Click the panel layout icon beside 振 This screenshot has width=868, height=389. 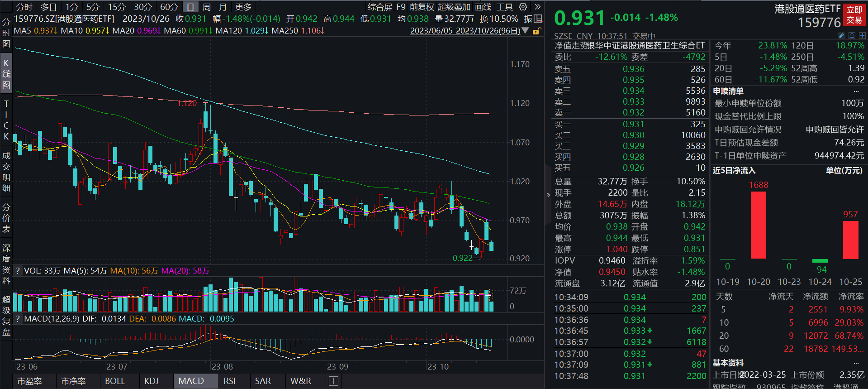538,19
